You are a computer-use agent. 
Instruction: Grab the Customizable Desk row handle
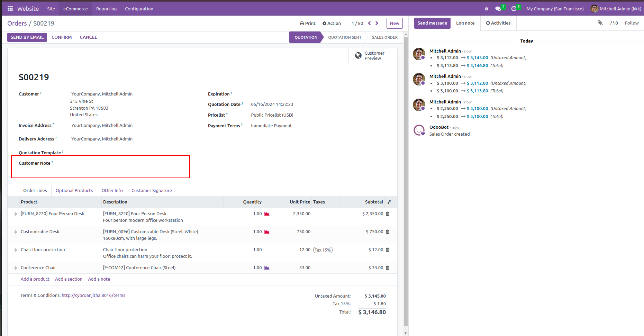click(16, 232)
